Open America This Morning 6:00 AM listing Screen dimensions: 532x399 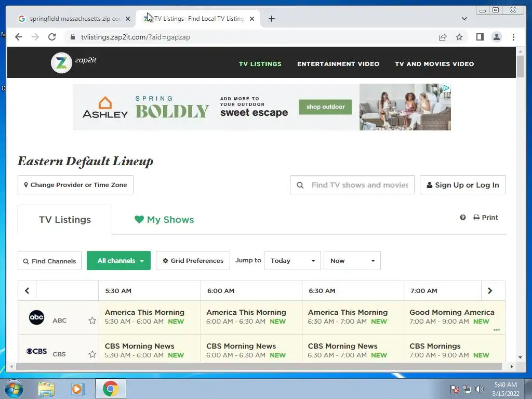coord(251,317)
